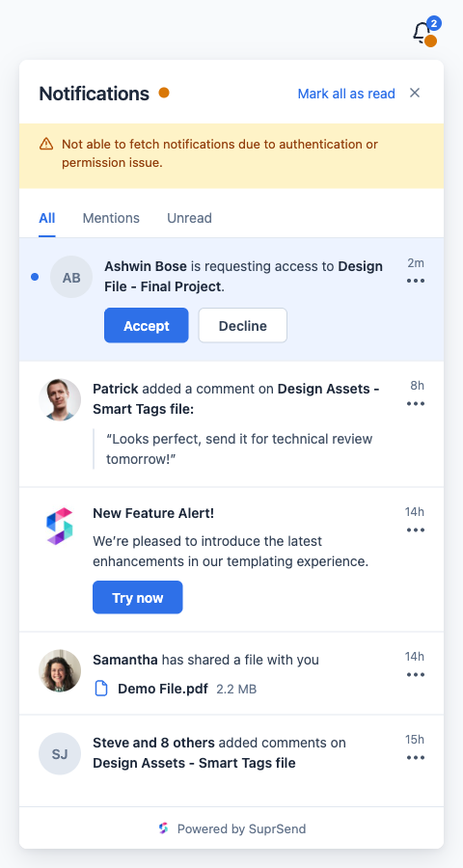Open the Demo File.pdf attachment
463x868 pixels.
pyautogui.click(x=163, y=689)
